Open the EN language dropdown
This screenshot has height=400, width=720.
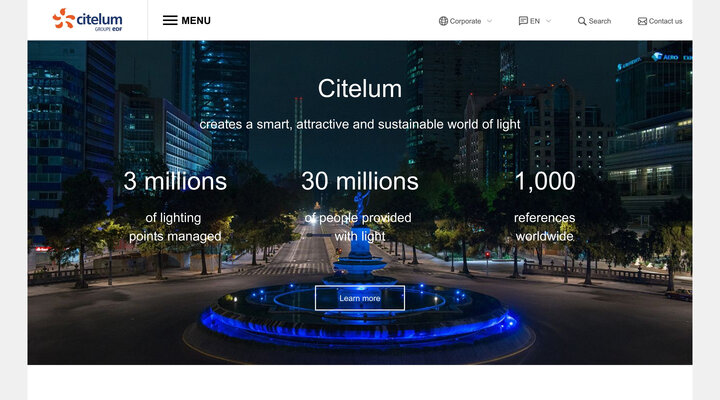(534, 21)
